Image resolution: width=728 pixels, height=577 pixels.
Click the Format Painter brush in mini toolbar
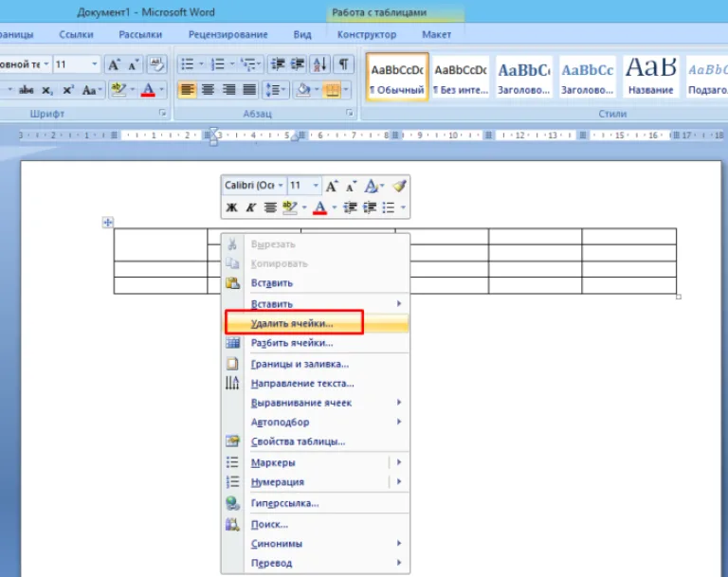tap(399, 186)
